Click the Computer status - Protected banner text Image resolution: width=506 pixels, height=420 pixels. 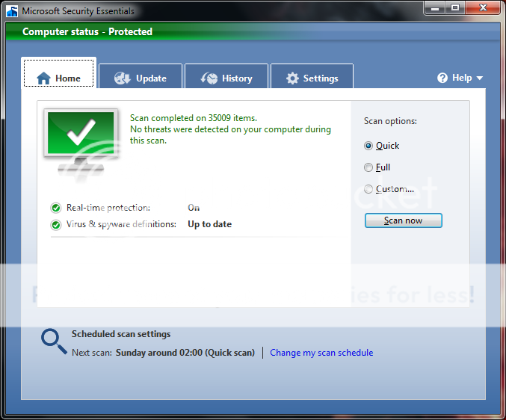[x=87, y=31]
